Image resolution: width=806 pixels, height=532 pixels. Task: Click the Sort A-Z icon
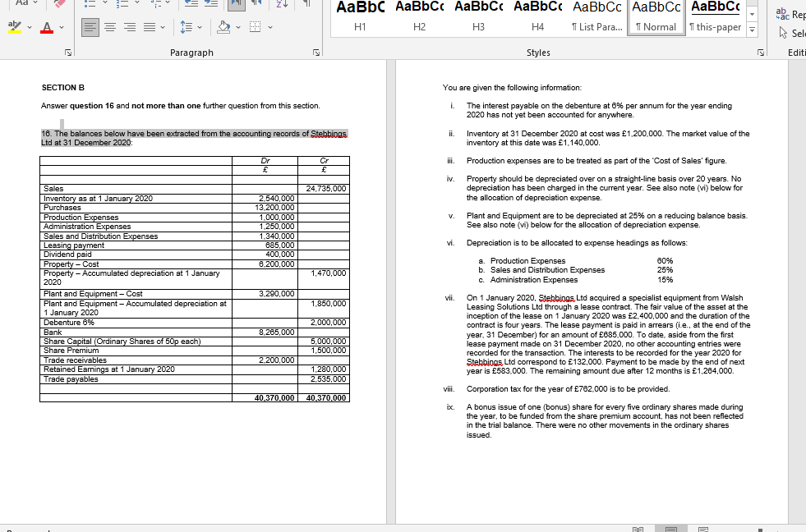(282, 3)
